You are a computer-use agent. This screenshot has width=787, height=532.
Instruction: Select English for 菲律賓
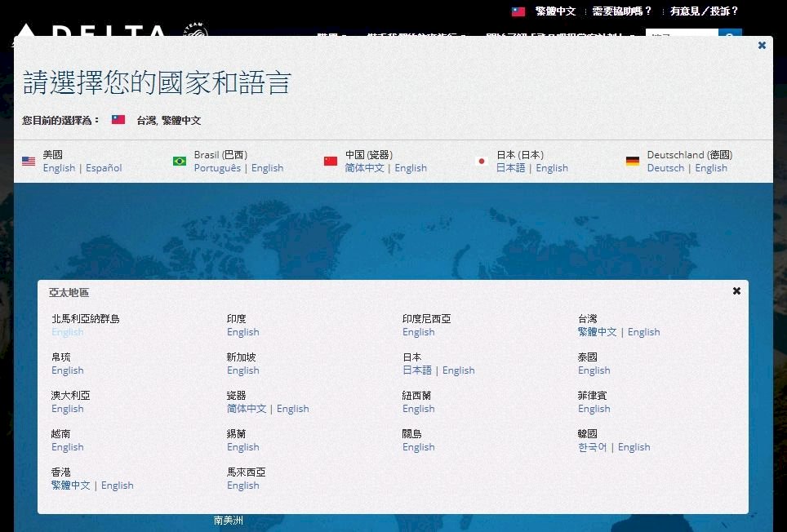coord(594,409)
